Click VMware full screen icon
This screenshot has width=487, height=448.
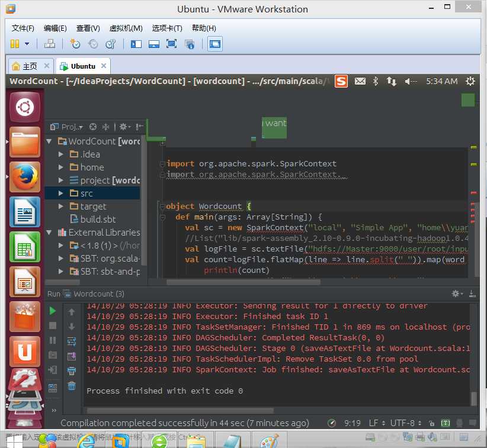[171, 44]
